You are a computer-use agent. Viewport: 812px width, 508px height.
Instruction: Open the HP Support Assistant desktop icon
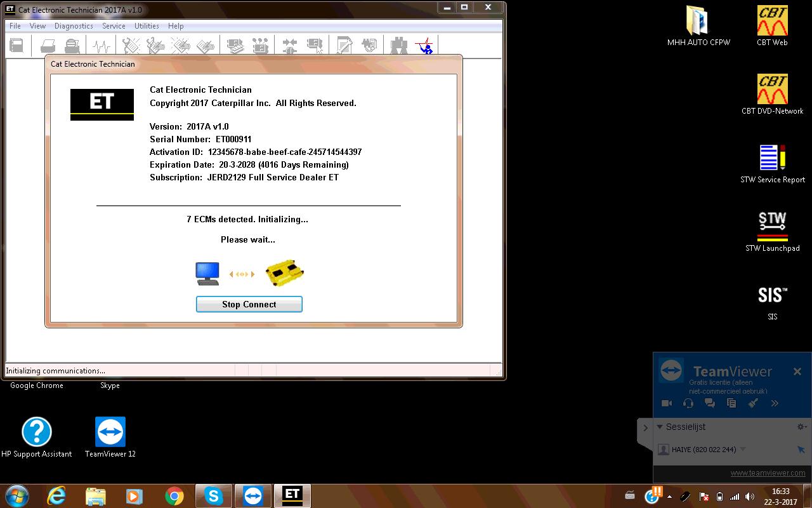coord(37,438)
